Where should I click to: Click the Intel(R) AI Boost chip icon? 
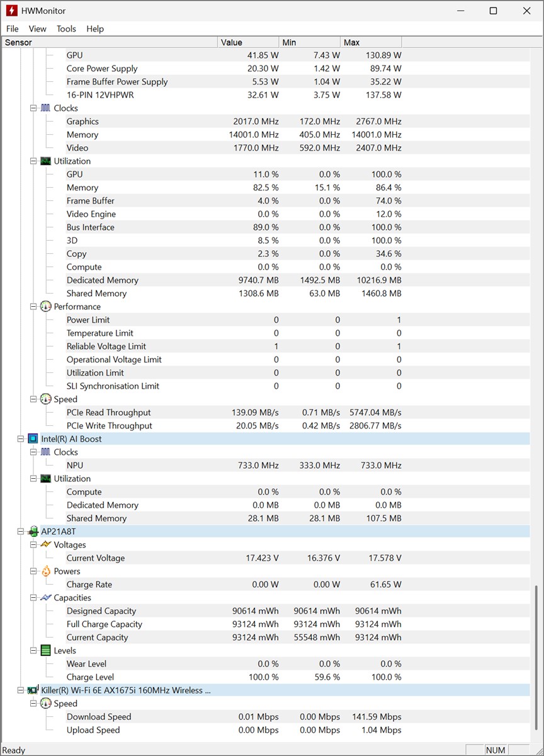click(33, 439)
